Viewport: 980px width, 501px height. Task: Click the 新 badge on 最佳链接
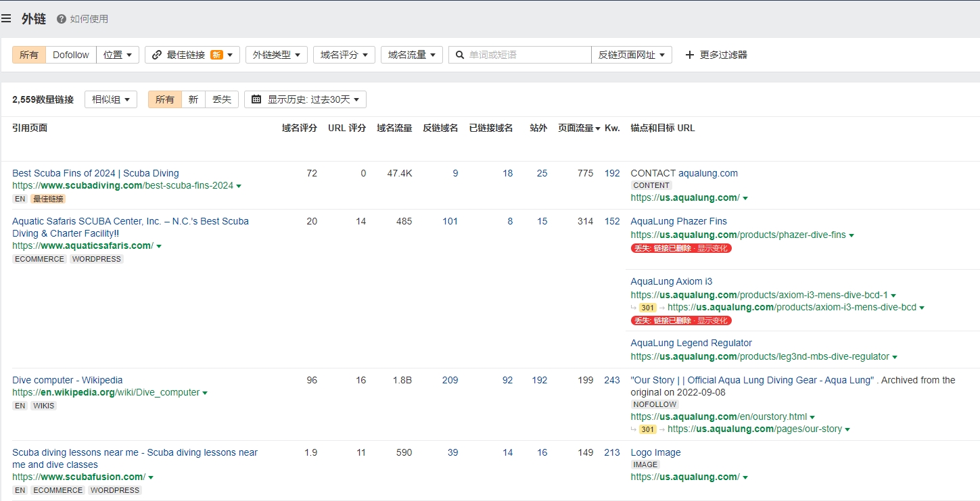(216, 55)
